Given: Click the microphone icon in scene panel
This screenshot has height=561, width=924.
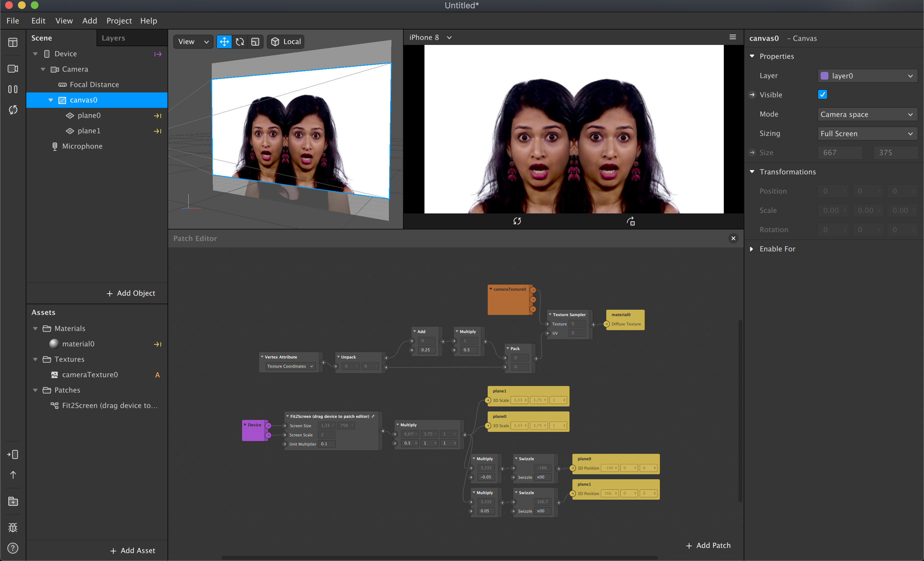Looking at the screenshot, I should click(x=55, y=146).
